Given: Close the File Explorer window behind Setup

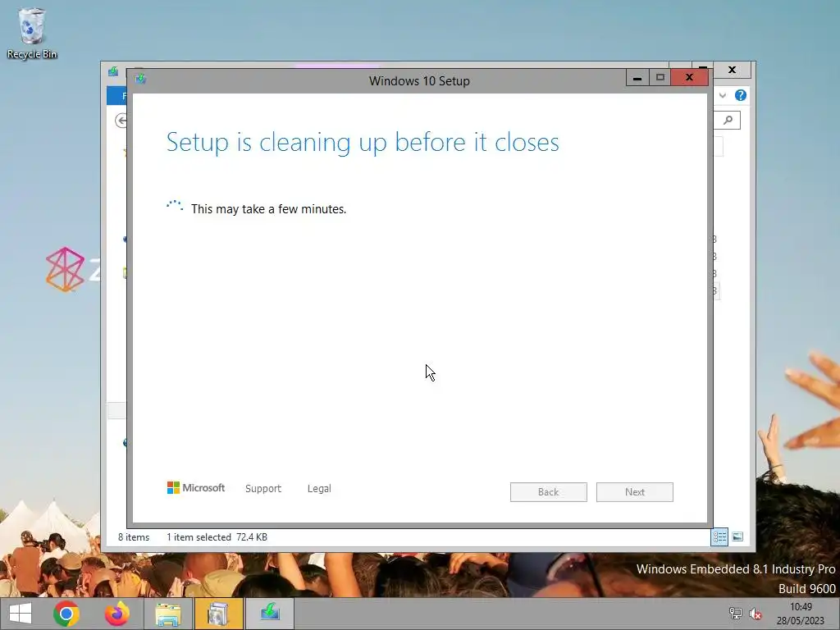Looking at the screenshot, I should 733,70.
